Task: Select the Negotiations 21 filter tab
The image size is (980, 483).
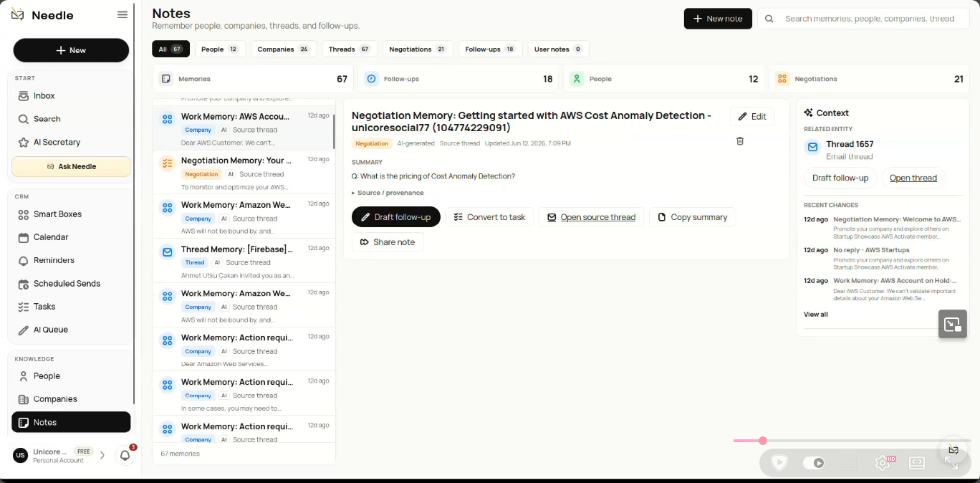Action: point(418,49)
